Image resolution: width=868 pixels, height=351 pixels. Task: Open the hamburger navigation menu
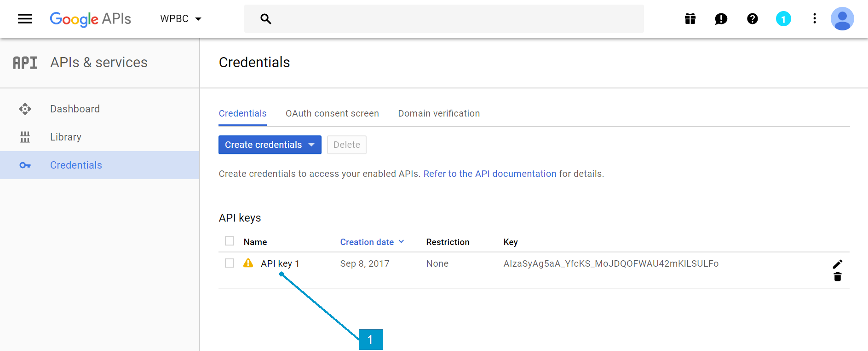point(25,19)
